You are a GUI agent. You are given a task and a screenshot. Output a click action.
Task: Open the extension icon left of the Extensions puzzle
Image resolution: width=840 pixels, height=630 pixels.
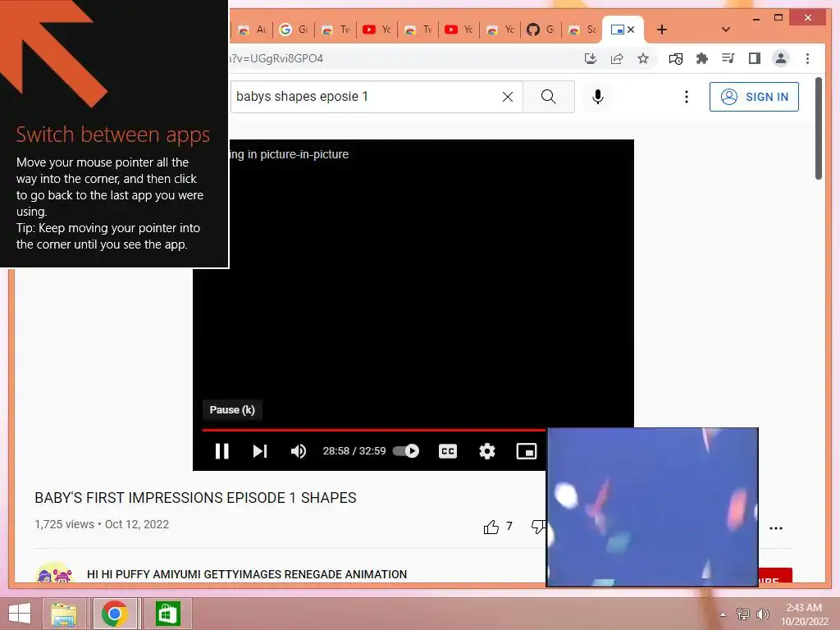[676, 58]
